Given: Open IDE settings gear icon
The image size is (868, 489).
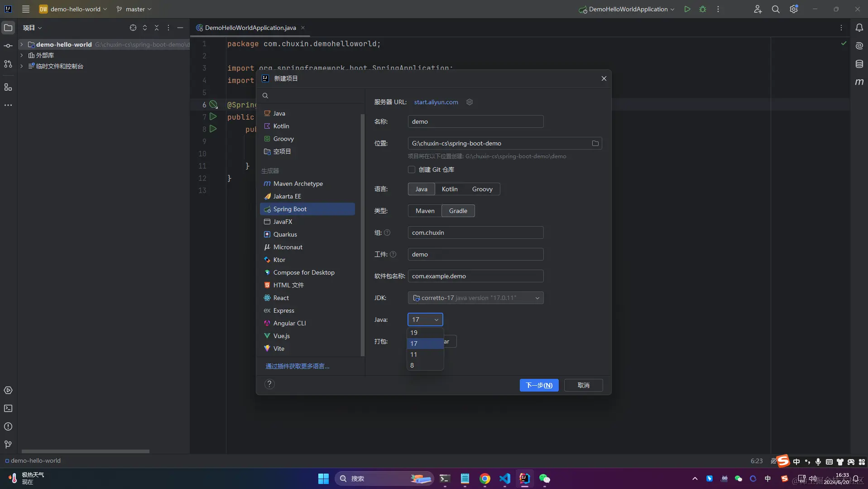Looking at the screenshot, I should (794, 9).
